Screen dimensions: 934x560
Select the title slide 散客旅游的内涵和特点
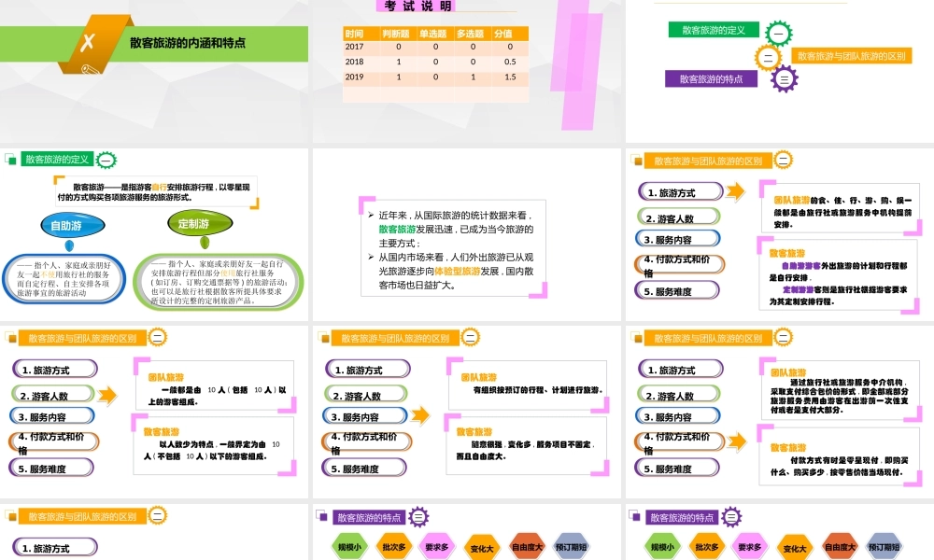coord(154,72)
